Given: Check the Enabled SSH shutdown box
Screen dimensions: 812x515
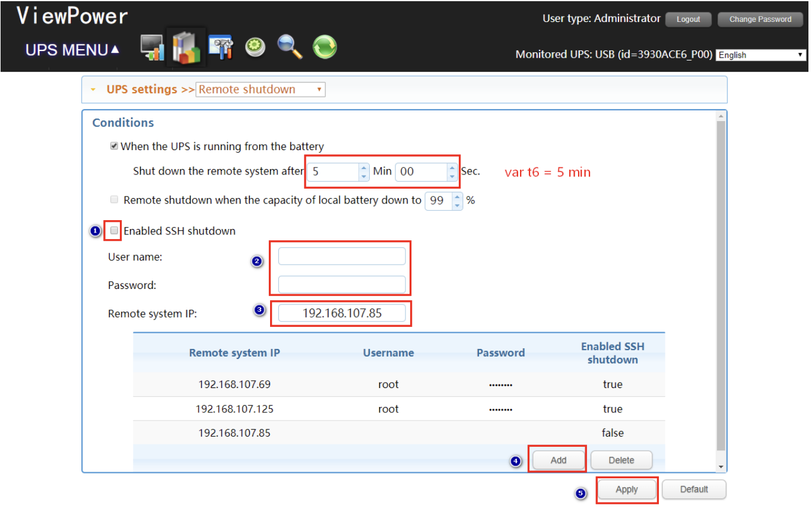Looking at the screenshot, I should (x=114, y=231).
